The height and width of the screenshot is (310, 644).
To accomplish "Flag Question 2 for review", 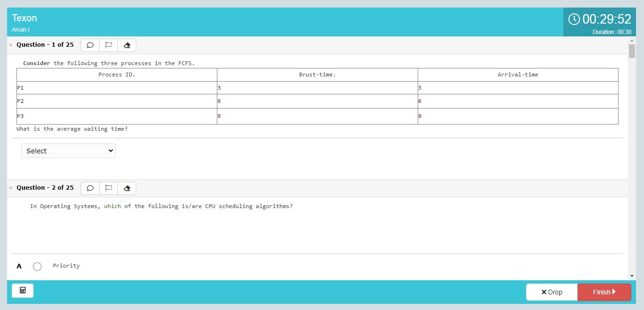I will tap(108, 188).
